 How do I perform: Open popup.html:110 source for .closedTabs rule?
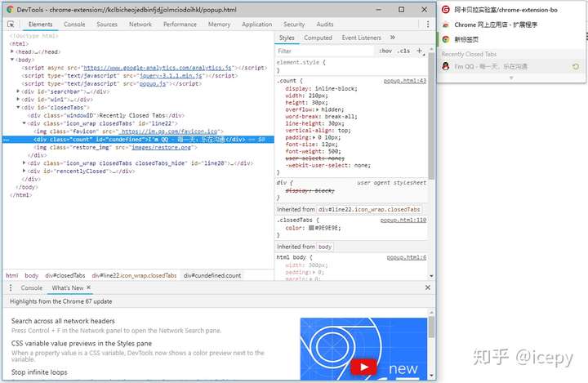(403, 220)
